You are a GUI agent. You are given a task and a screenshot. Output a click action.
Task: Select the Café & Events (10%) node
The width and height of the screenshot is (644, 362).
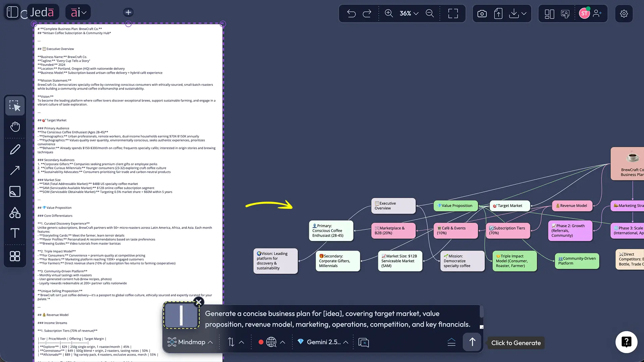point(455,231)
